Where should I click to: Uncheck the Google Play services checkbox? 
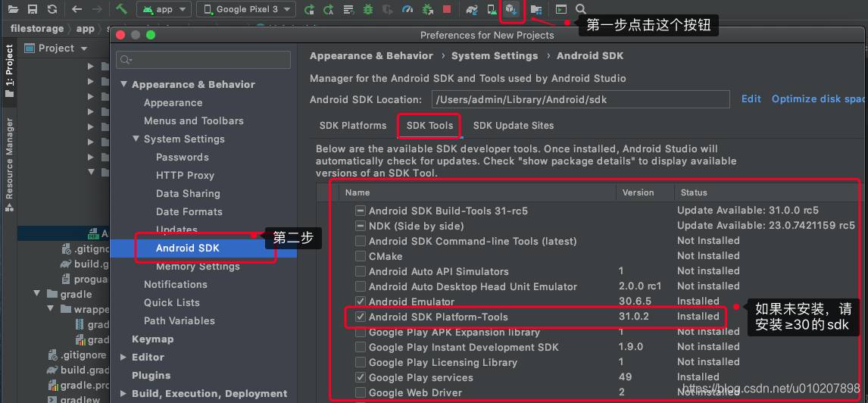[x=361, y=377]
